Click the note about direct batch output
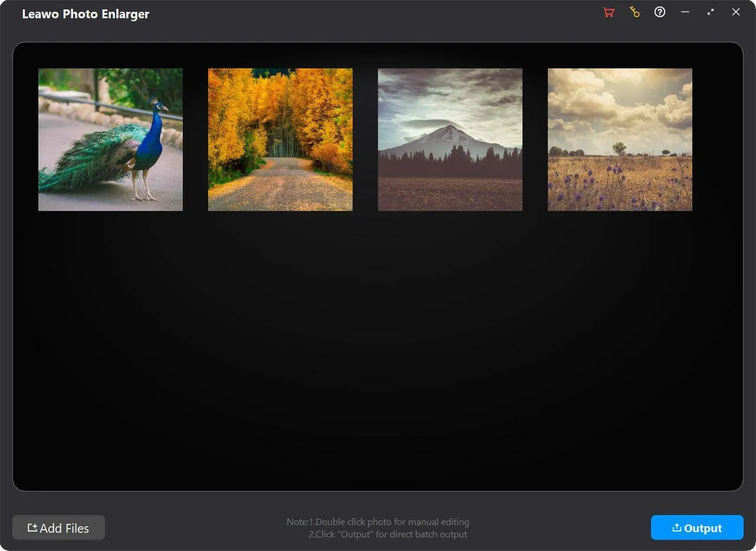This screenshot has width=756, height=551. point(387,534)
